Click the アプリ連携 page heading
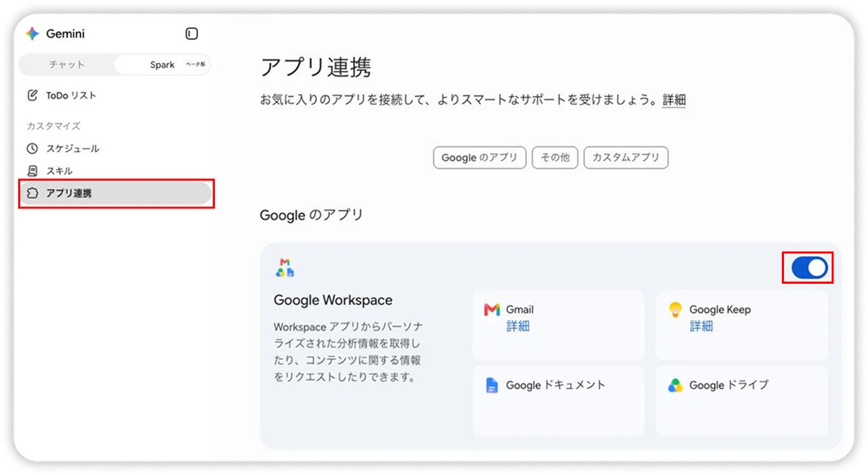The height and width of the screenshot is (475, 868). click(315, 67)
